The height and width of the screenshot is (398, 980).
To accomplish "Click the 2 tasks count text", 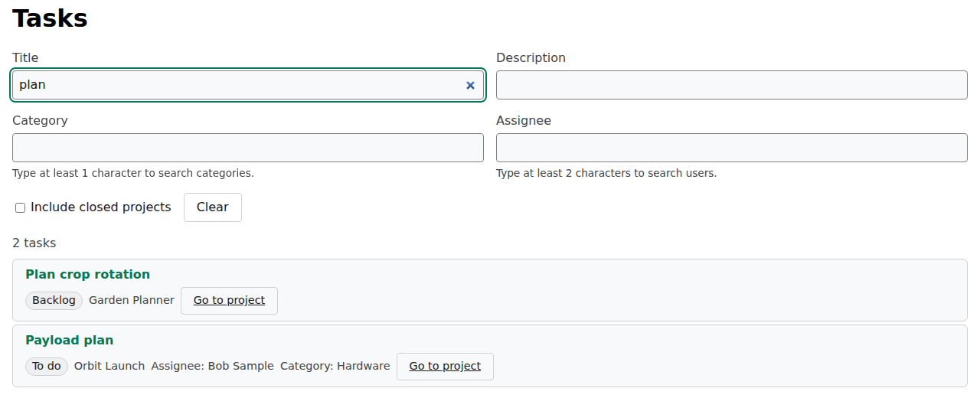I will pyautogui.click(x=34, y=243).
